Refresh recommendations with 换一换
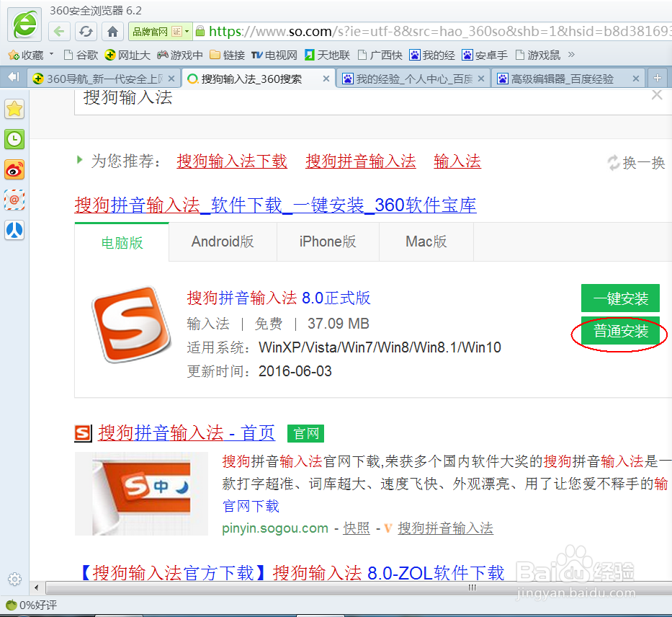Screen dimensions: 672x617 tap(636, 162)
